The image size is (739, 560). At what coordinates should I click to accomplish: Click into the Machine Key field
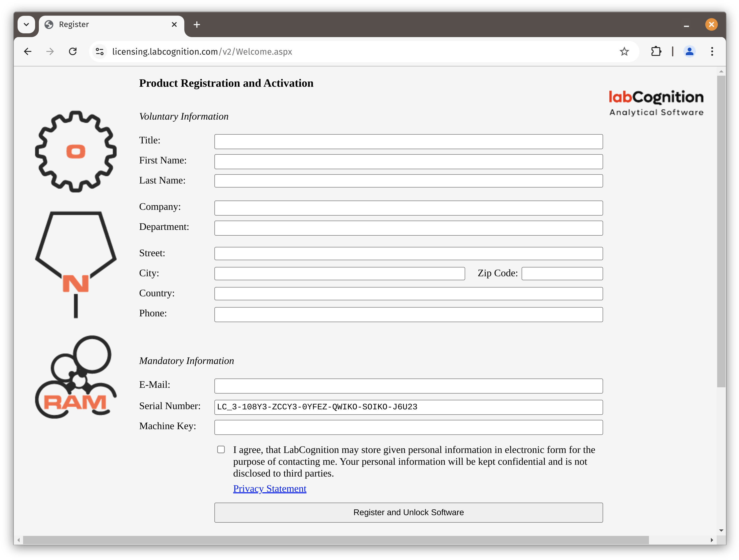click(x=408, y=427)
